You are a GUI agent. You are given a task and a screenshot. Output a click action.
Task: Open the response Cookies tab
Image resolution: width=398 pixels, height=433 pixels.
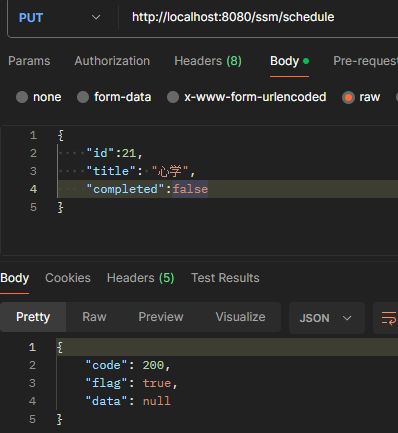coord(68,278)
